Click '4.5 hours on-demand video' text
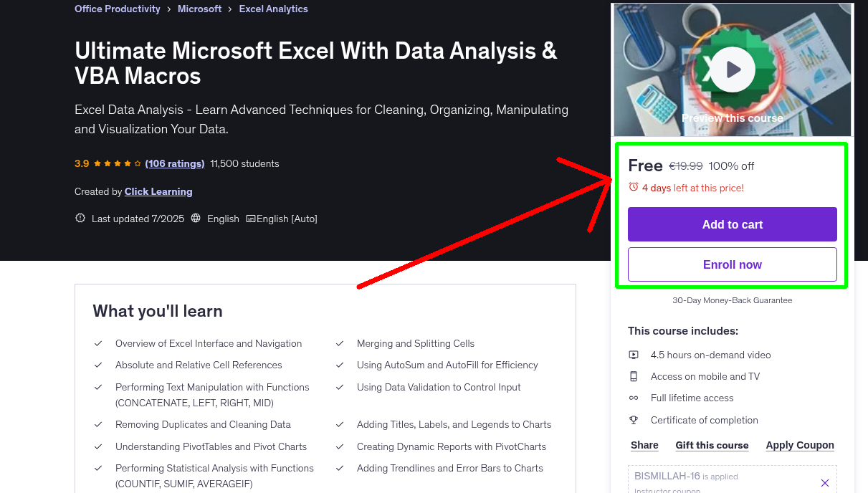The image size is (868, 493). pyautogui.click(x=711, y=355)
